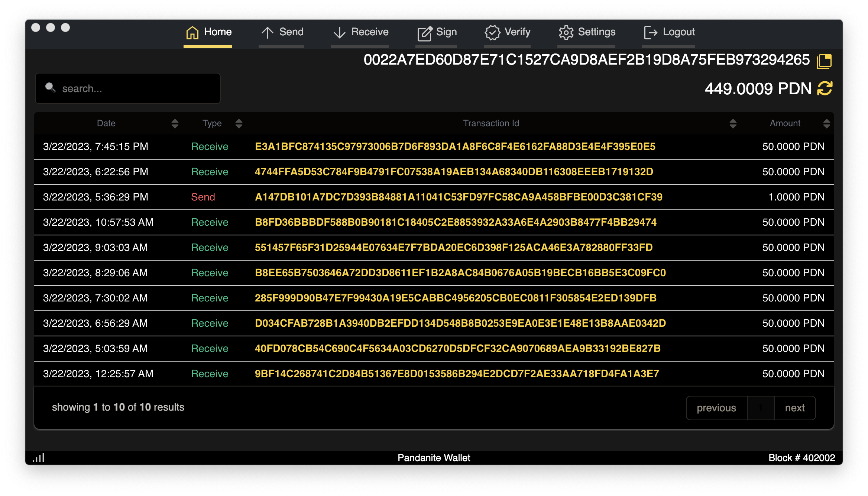Click the refresh balance icon

pyautogui.click(x=825, y=88)
